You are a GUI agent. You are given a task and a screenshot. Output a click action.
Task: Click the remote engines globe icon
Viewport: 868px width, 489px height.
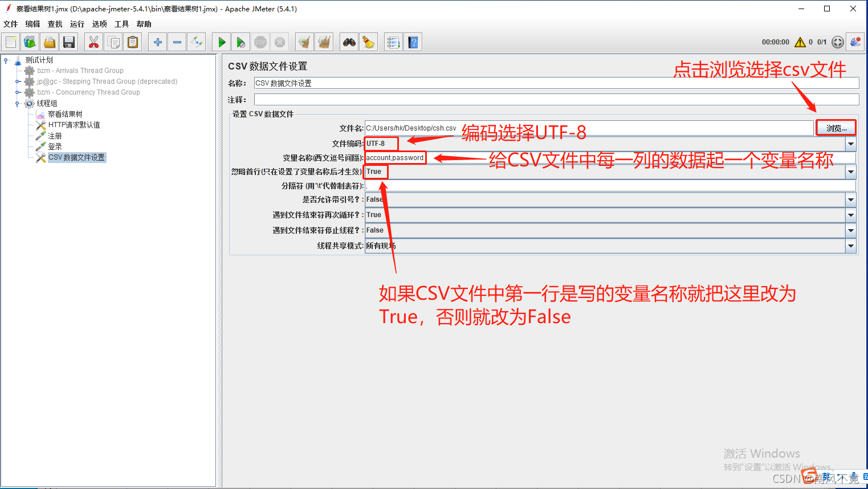(855, 42)
